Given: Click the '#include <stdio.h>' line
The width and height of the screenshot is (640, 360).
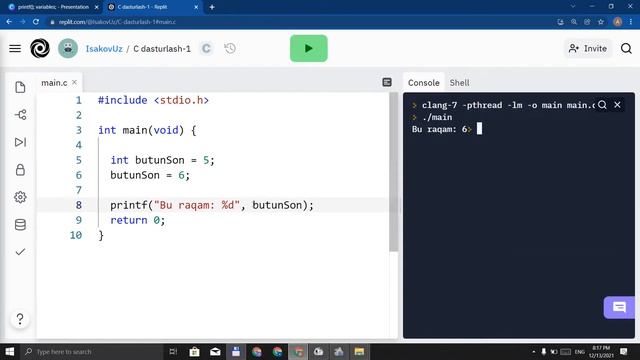Looking at the screenshot, I should pyautogui.click(x=153, y=100).
